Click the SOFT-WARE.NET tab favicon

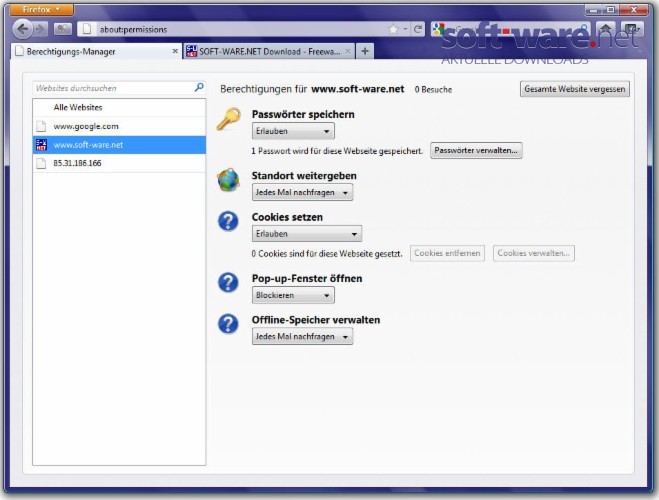point(192,51)
